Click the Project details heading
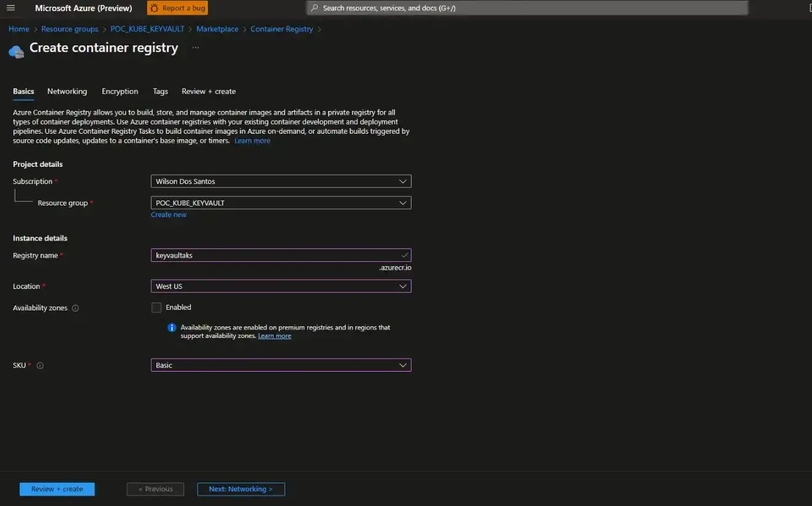The height and width of the screenshot is (506, 812). (x=38, y=164)
